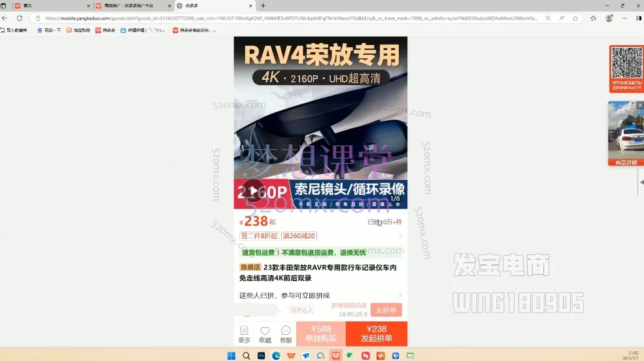The image size is (644, 361).
Task: Open the favorites list icon
Action: [x=594, y=18]
